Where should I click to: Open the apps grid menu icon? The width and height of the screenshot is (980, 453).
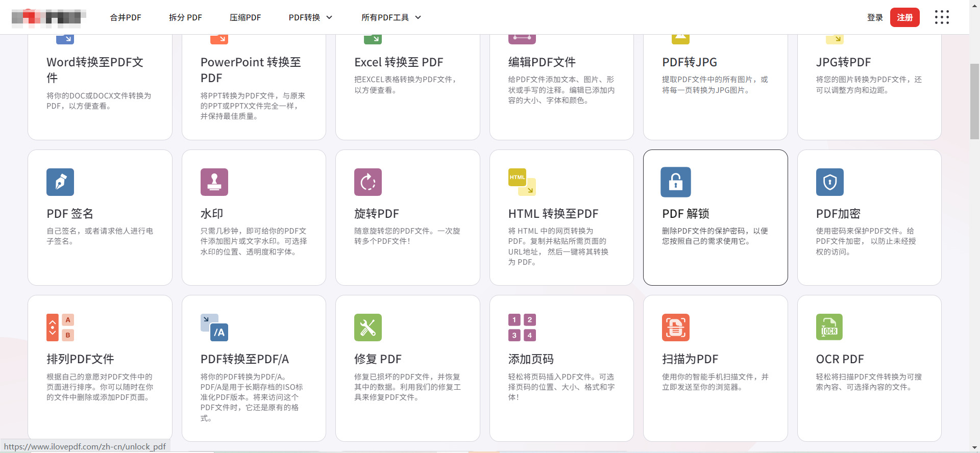[941, 17]
